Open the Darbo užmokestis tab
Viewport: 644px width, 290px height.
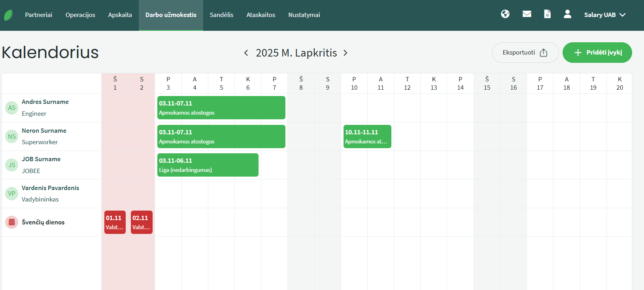tap(171, 15)
